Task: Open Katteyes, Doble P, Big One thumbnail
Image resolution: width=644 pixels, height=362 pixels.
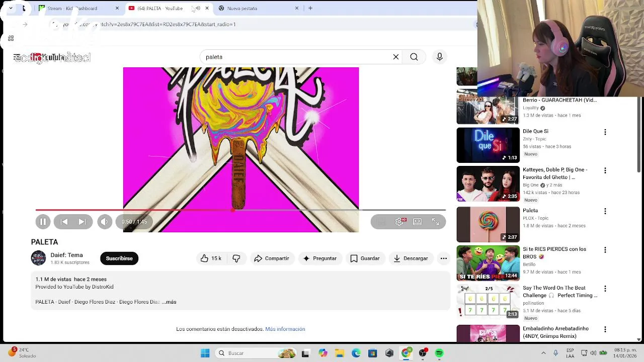Action: pos(488,184)
